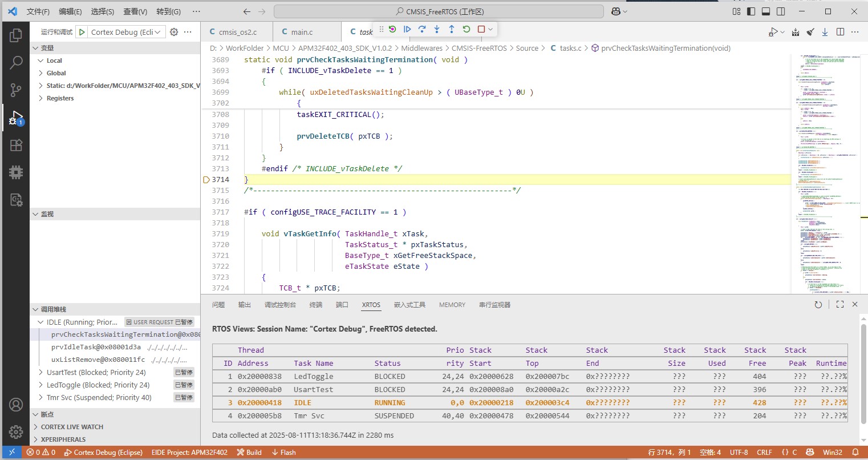Viewport: 868px width, 460px height.
Task: Continue execution in debug toolbar
Action: click(x=407, y=29)
